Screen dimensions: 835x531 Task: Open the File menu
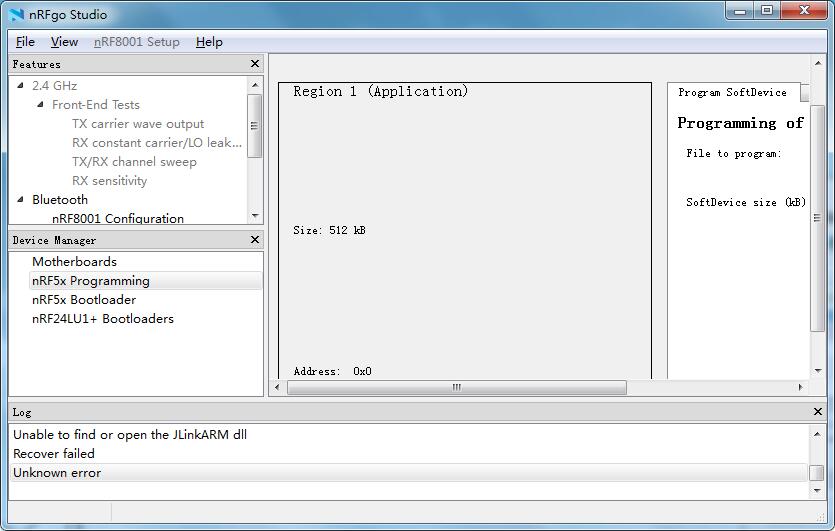[25, 42]
